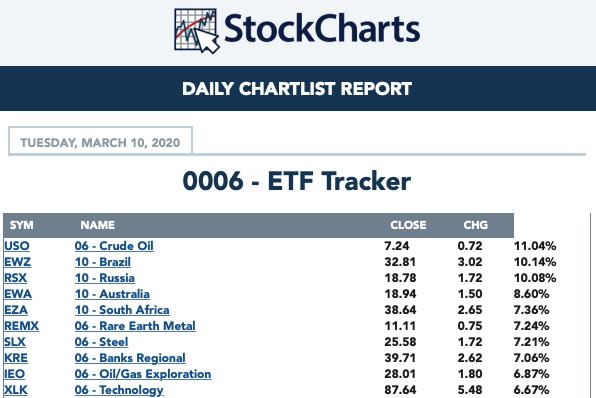Open 06 - Oil/Gas Exploration link
Image resolution: width=596 pixels, height=398 pixels.
tap(143, 374)
